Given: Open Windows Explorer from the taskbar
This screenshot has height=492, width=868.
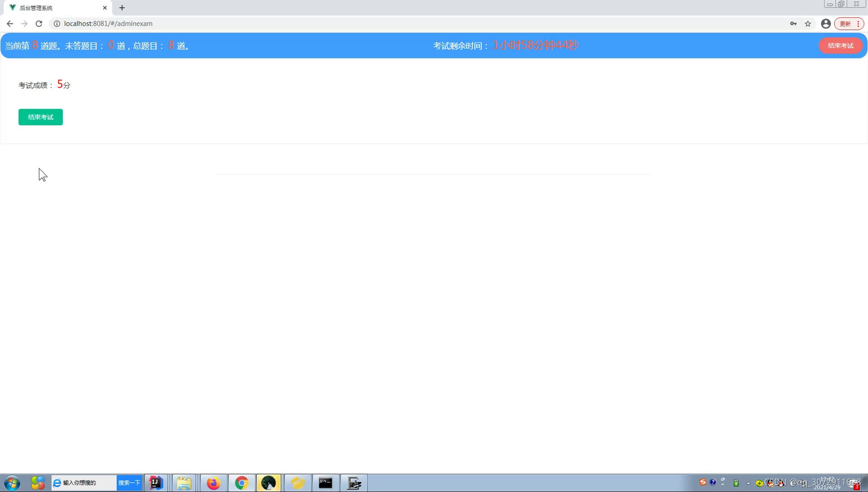Looking at the screenshot, I should pos(184,483).
